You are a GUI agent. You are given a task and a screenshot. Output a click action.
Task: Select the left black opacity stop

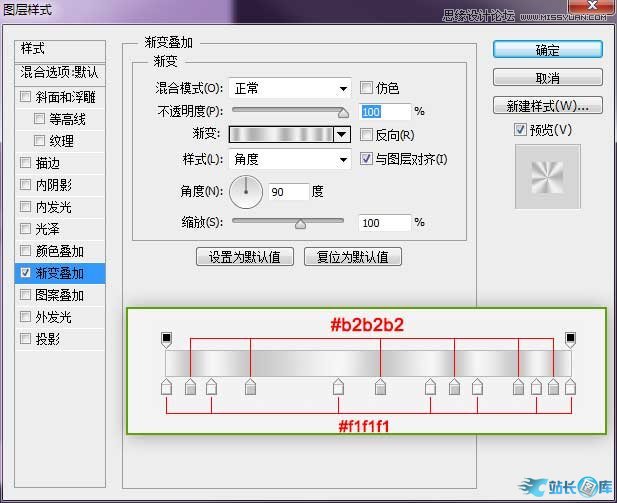(167, 340)
